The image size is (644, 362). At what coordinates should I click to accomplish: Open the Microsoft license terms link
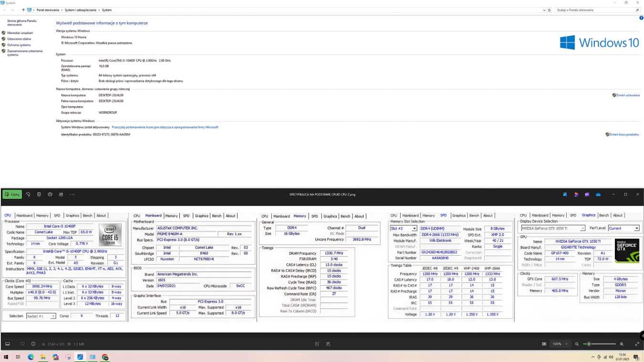point(165,127)
